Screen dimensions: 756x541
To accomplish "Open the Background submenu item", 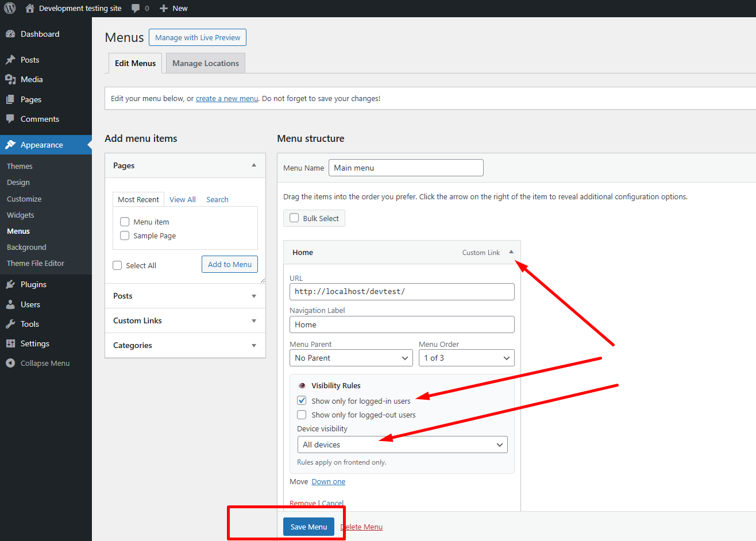I will click(x=26, y=247).
